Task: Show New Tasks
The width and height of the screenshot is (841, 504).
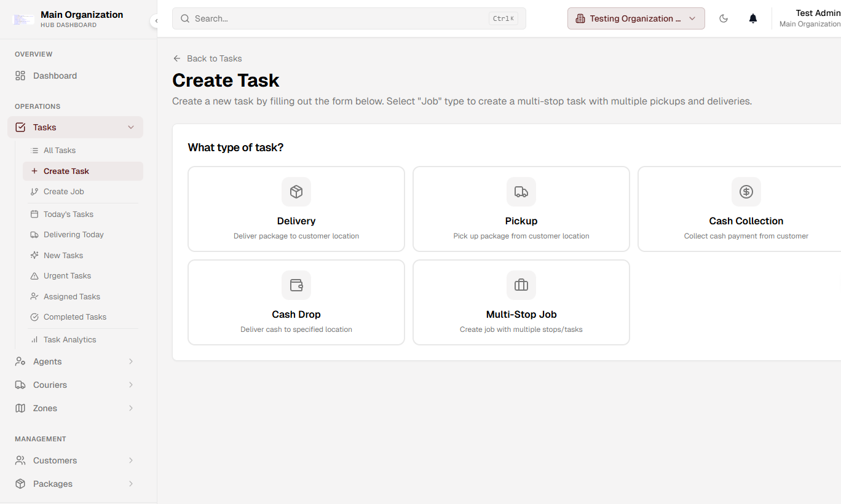Action: click(83, 256)
